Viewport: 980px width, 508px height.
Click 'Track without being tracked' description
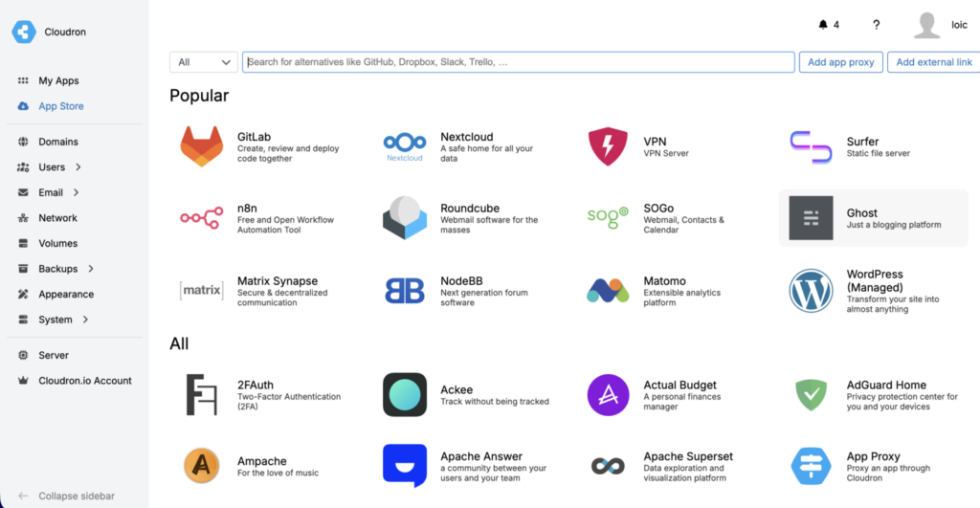pos(495,402)
